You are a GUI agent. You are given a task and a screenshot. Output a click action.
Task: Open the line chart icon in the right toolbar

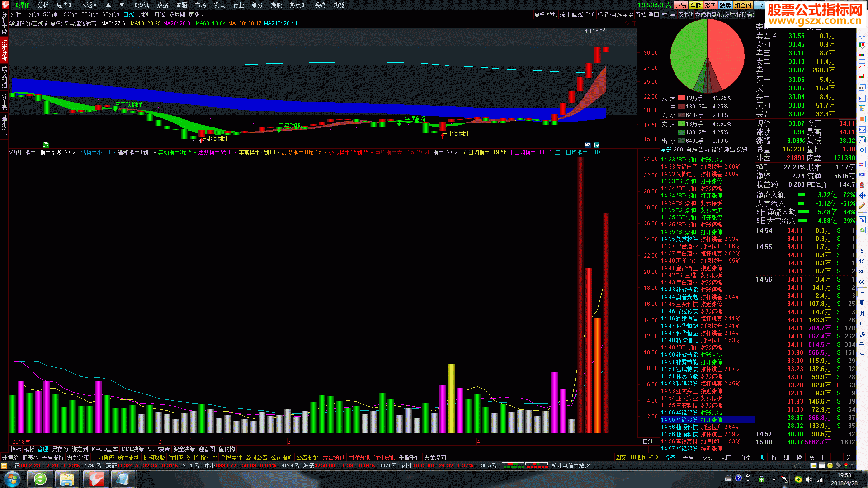pos(862,67)
